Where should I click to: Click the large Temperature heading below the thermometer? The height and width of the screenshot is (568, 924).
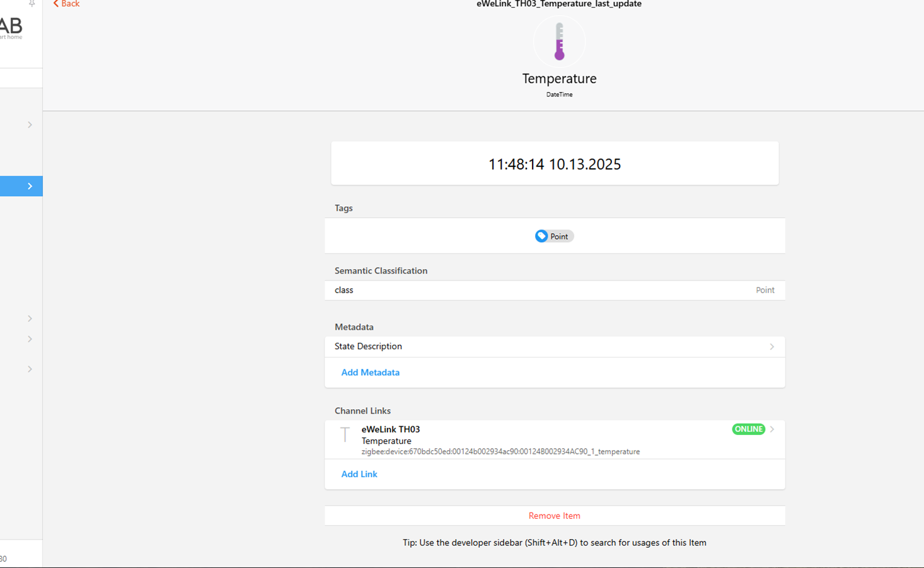click(559, 78)
